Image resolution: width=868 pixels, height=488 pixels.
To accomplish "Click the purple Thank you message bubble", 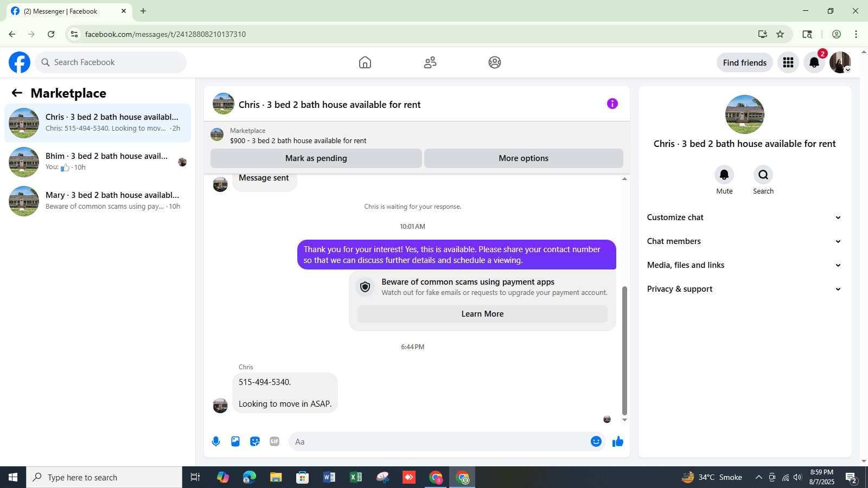I will (457, 255).
